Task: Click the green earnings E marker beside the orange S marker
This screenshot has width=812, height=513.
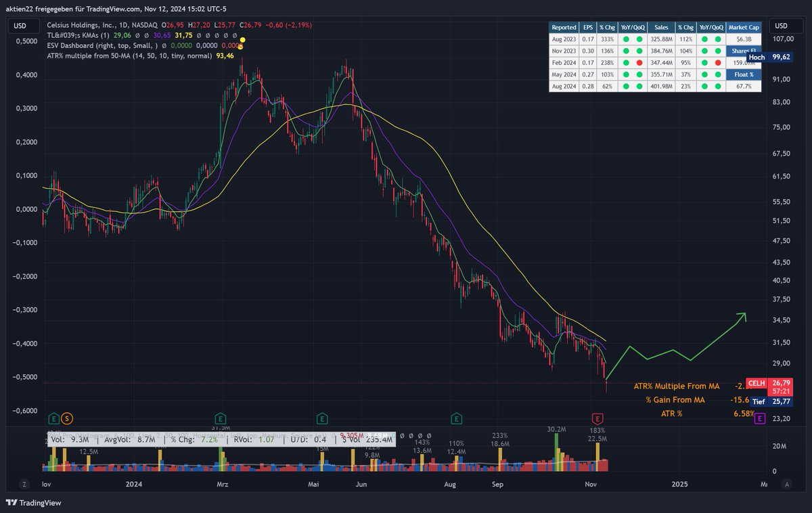Action: (x=53, y=418)
